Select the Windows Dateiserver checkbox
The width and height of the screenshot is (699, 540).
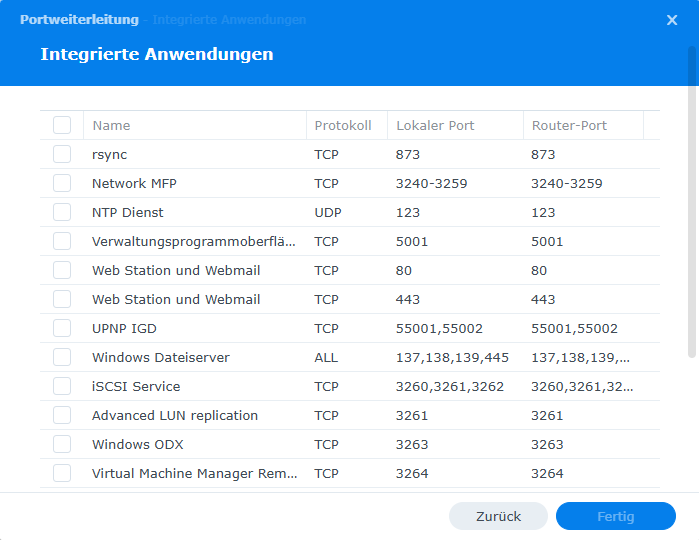[x=62, y=357]
